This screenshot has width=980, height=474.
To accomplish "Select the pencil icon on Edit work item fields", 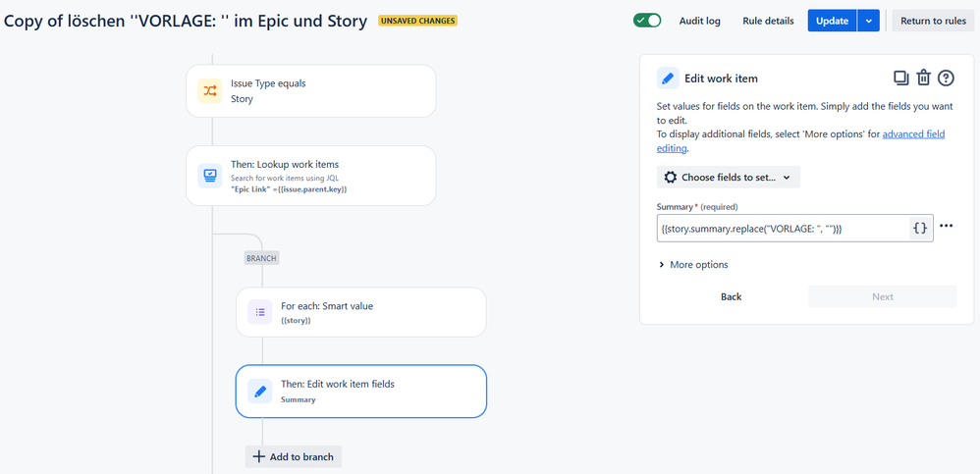I will [x=260, y=391].
